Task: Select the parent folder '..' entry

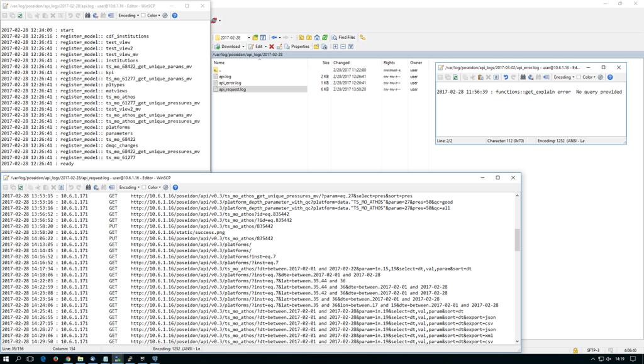Action: [217, 70]
